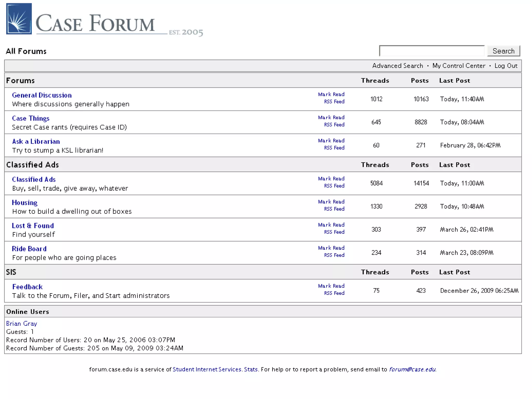
Task: Open the Student Internet Services link
Action: 207,369
